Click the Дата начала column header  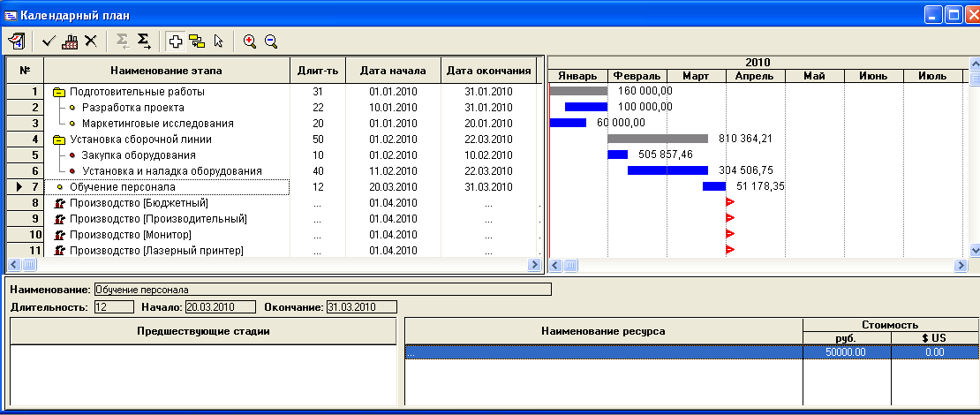tap(393, 71)
